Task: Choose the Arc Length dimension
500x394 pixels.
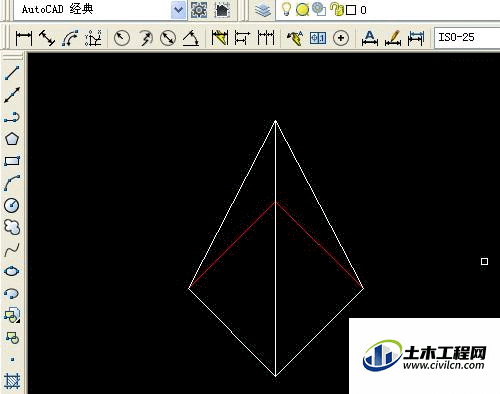Action: [x=70, y=38]
